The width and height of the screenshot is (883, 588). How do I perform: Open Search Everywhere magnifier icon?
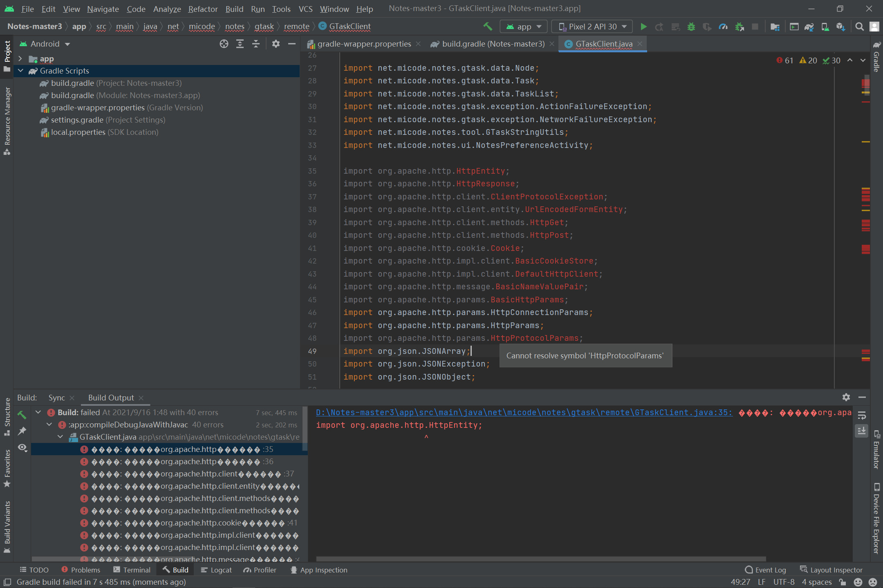(x=859, y=27)
